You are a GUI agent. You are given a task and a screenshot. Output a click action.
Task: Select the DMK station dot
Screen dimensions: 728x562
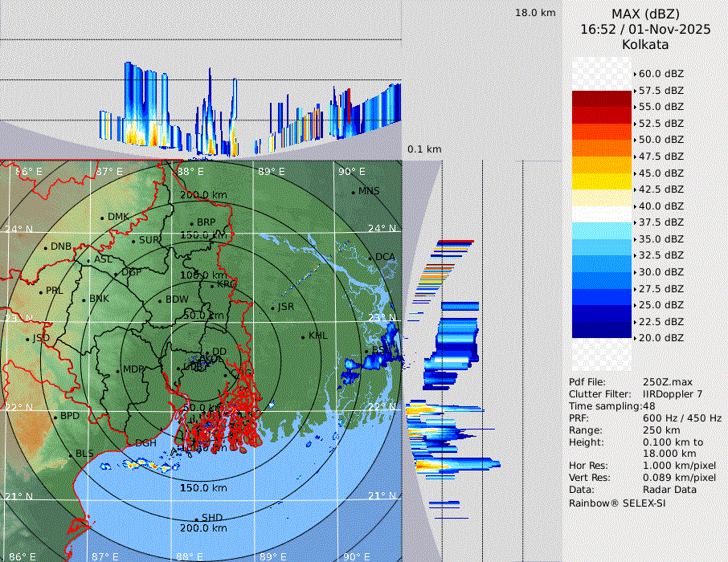[102, 217]
